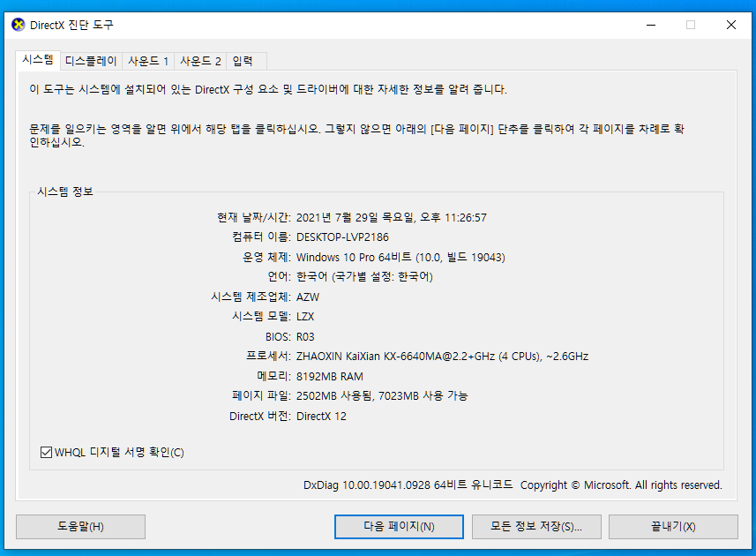756x556 pixels.
Task: Click system manufacturer value AZW
Action: tap(308, 297)
